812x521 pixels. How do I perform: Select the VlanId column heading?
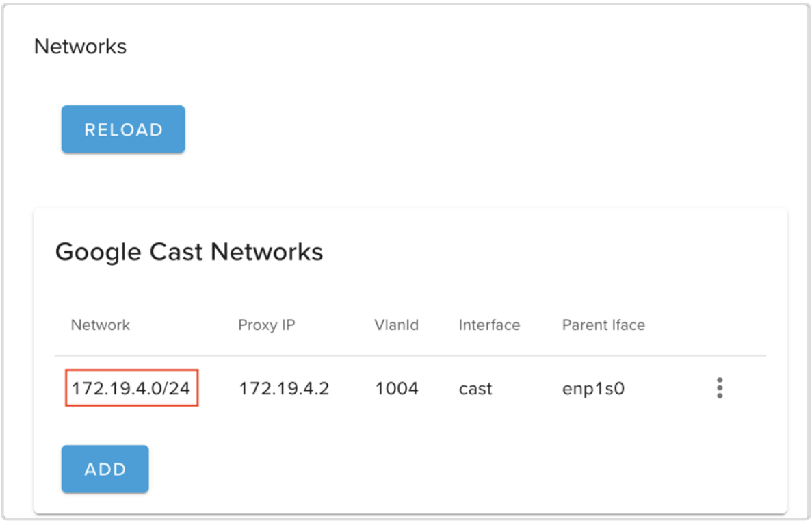tap(397, 325)
